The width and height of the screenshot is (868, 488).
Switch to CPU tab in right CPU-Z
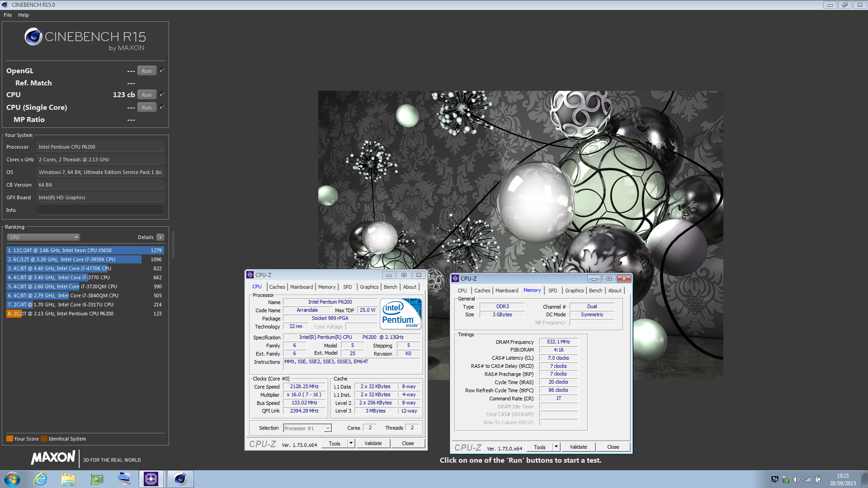coord(462,291)
